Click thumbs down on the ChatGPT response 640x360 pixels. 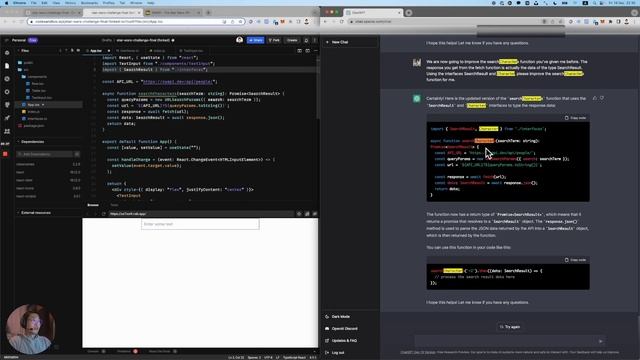point(602,98)
